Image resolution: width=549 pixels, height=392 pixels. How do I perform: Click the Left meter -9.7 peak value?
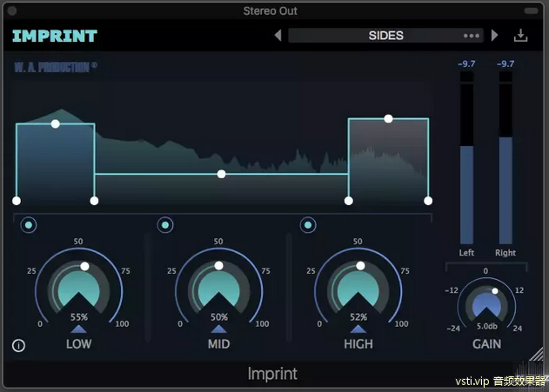point(466,64)
